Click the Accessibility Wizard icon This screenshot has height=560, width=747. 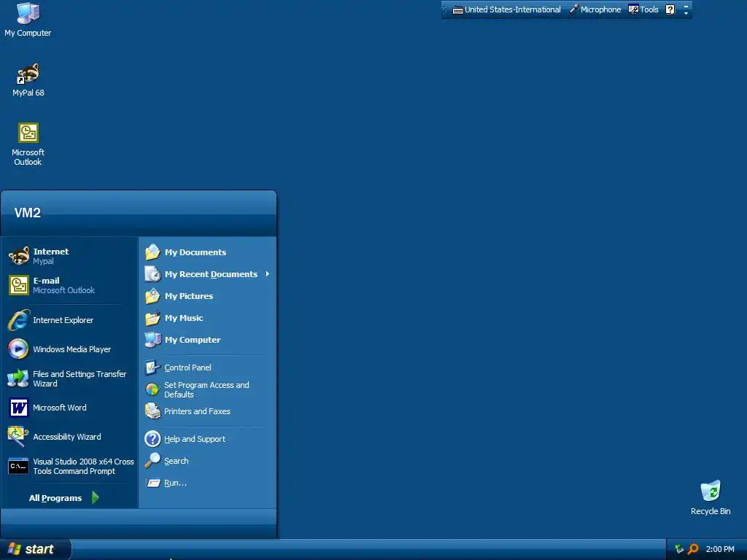point(18,437)
